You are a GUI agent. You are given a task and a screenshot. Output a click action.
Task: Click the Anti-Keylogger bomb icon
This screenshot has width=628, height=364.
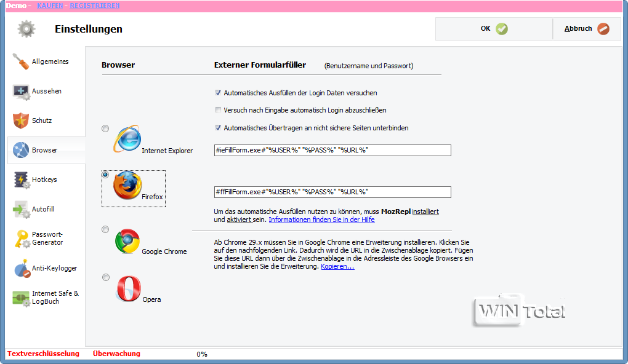pyautogui.click(x=22, y=269)
